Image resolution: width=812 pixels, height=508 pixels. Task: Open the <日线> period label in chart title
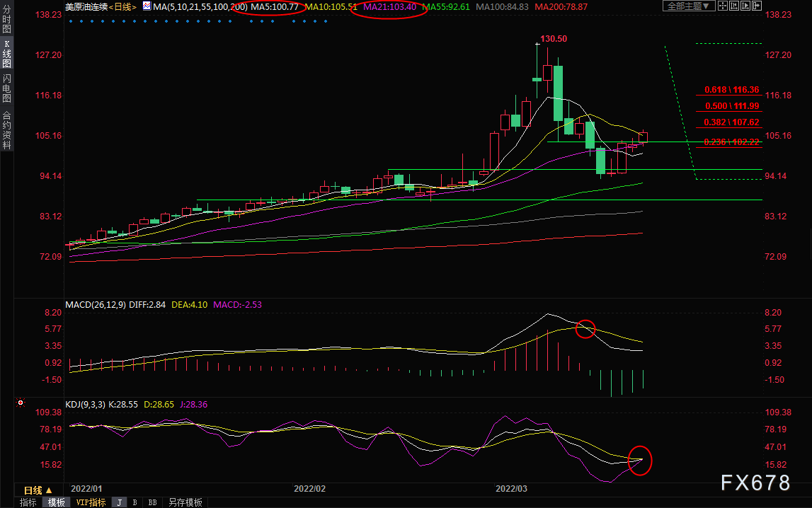pyautogui.click(x=122, y=7)
